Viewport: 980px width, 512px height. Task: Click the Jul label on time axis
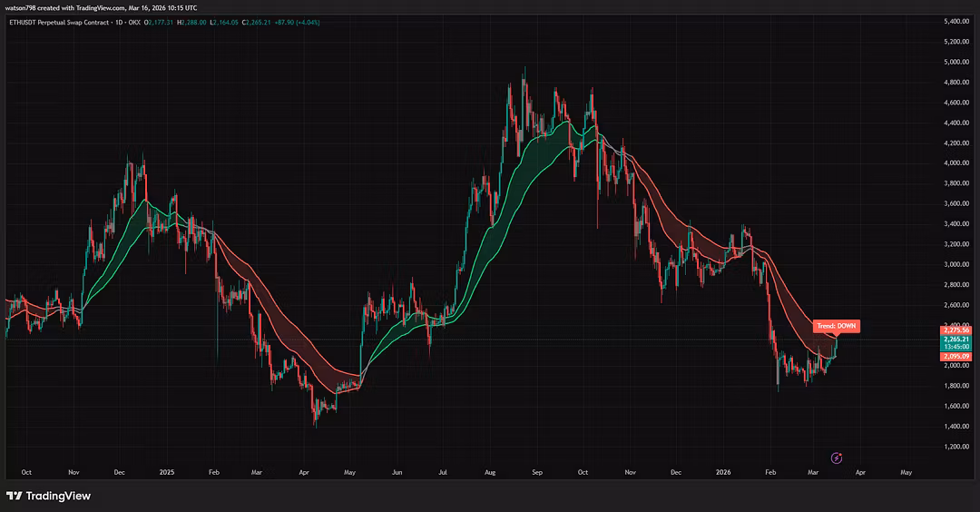(x=443, y=473)
